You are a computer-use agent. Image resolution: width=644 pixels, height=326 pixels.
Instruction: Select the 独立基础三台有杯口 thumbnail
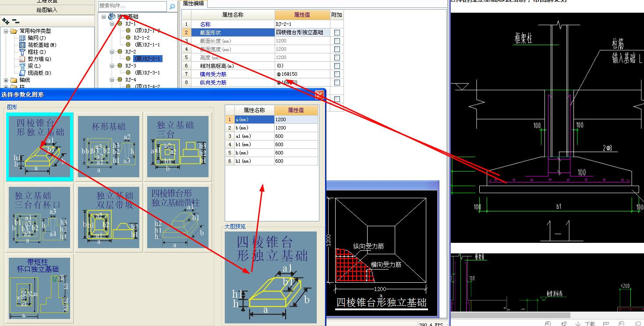coord(39,217)
